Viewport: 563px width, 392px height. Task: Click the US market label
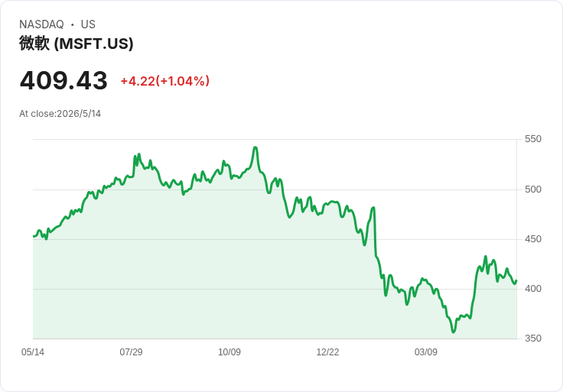click(88, 24)
